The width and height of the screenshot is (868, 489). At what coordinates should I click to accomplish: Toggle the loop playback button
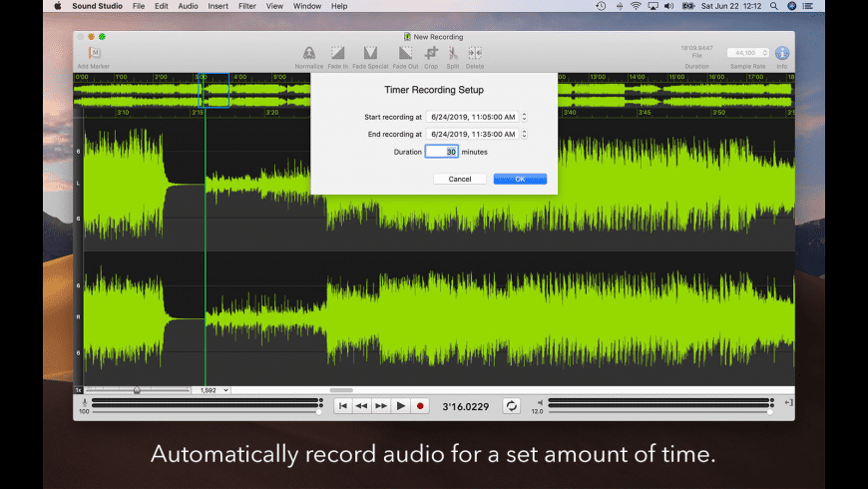coord(512,406)
